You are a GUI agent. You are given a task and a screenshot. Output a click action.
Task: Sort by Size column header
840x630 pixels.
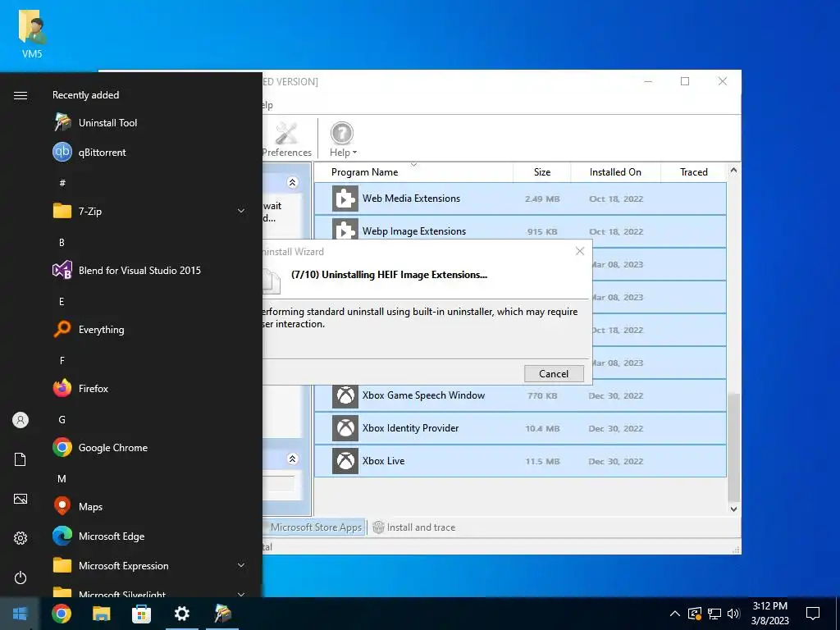(x=542, y=172)
